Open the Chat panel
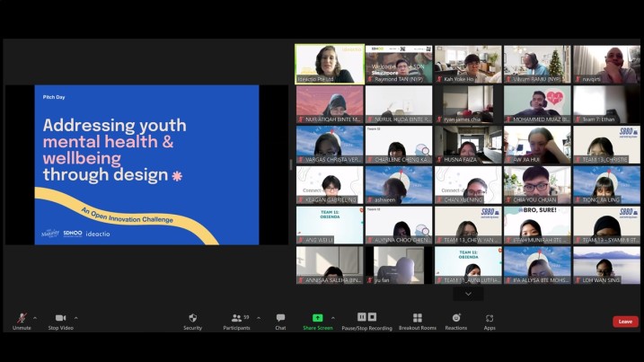 (x=280, y=318)
